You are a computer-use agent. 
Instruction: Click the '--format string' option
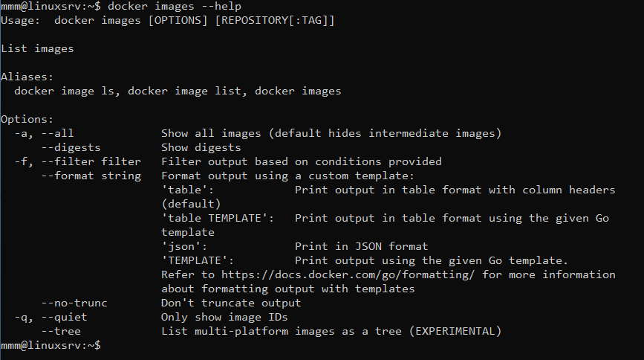tap(91, 176)
